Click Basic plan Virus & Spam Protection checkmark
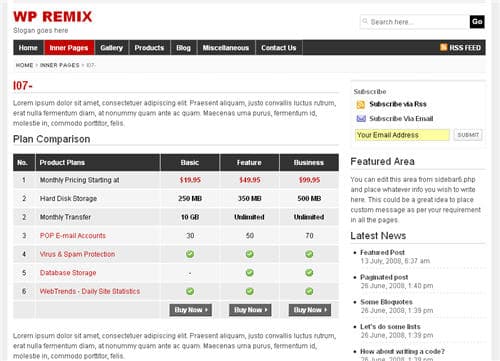The image size is (500, 361). click(190, 254)
